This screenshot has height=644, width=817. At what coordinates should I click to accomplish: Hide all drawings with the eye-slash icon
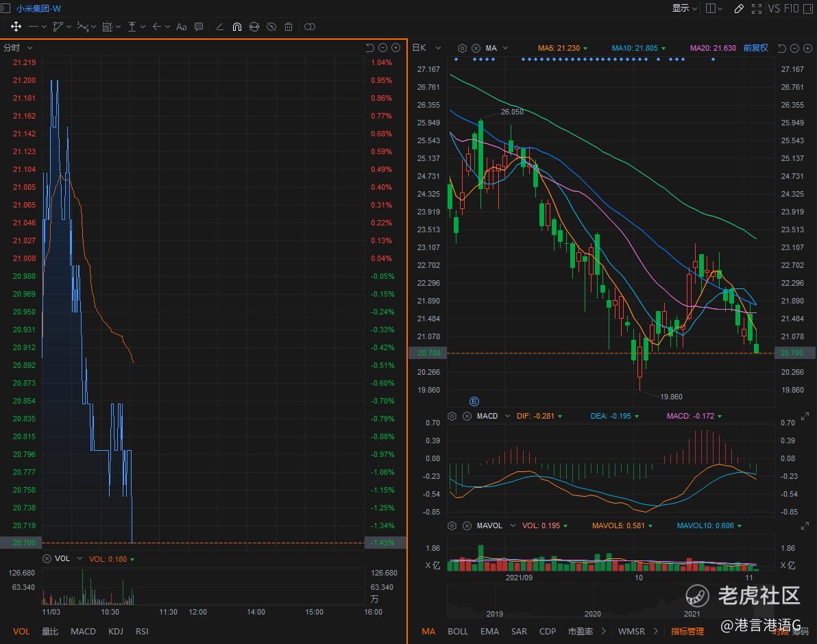271,27
